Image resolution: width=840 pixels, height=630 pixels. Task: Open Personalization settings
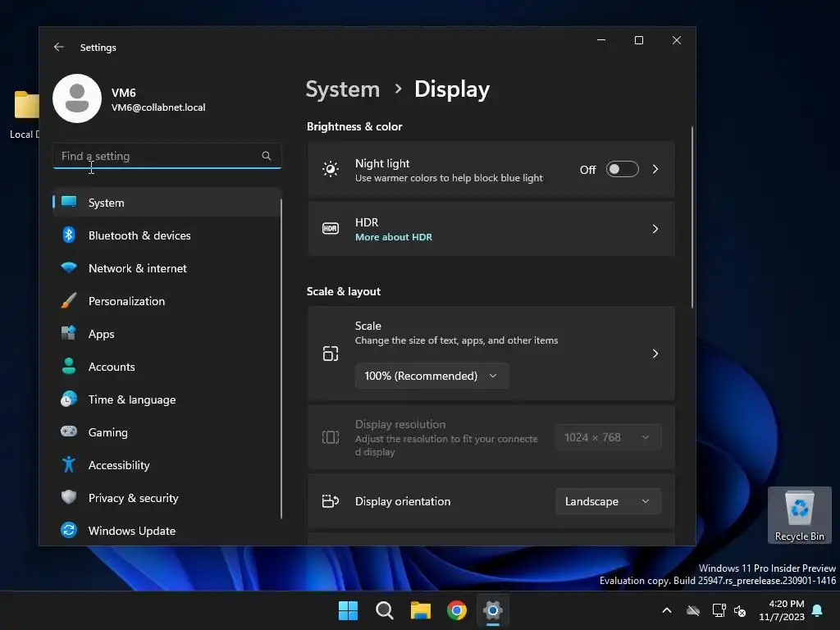167,300
